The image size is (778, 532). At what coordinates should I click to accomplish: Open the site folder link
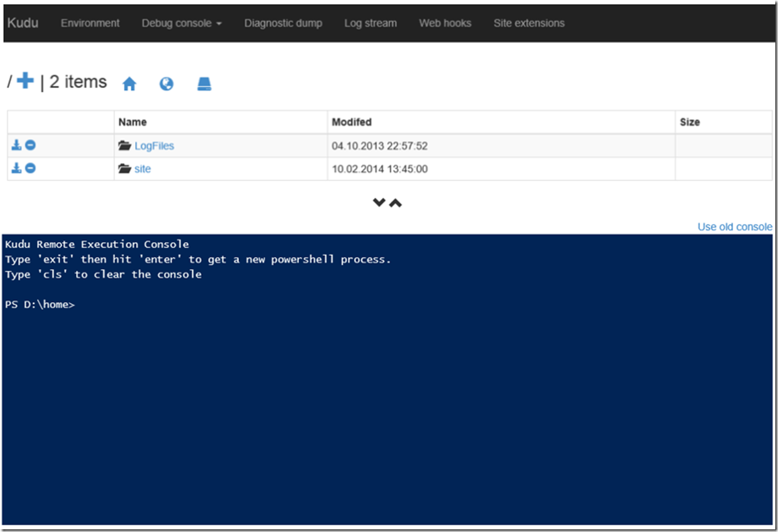tap(143, 169)
